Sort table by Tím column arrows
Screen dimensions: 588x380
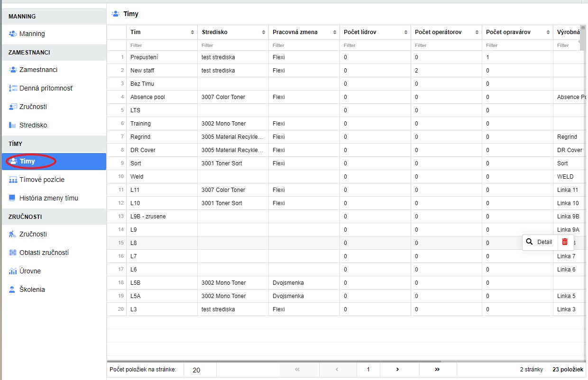pyautogui.click(x=193, y=32)
